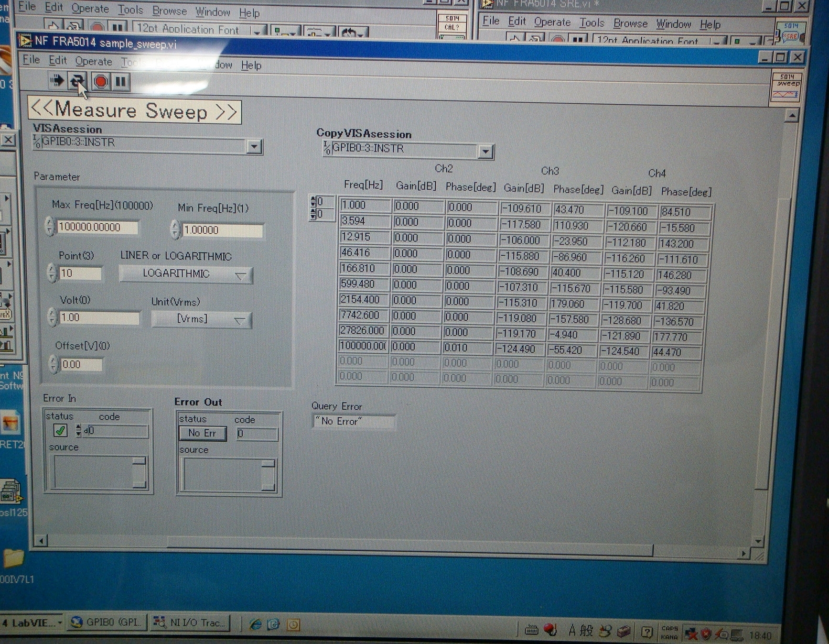829x644 pixels.
Task: Click the Query Error 'No Error' field
Action: (353, 421)
